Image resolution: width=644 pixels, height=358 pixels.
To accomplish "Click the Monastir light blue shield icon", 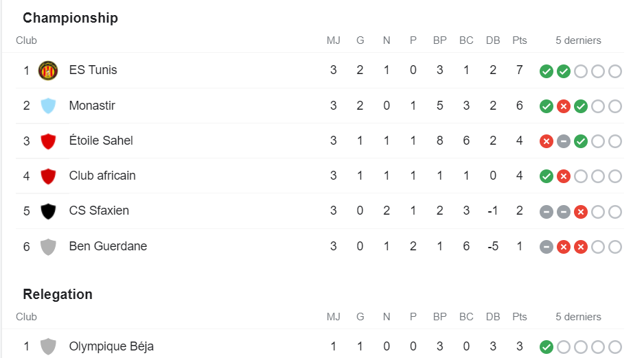I will coord(48,106).
